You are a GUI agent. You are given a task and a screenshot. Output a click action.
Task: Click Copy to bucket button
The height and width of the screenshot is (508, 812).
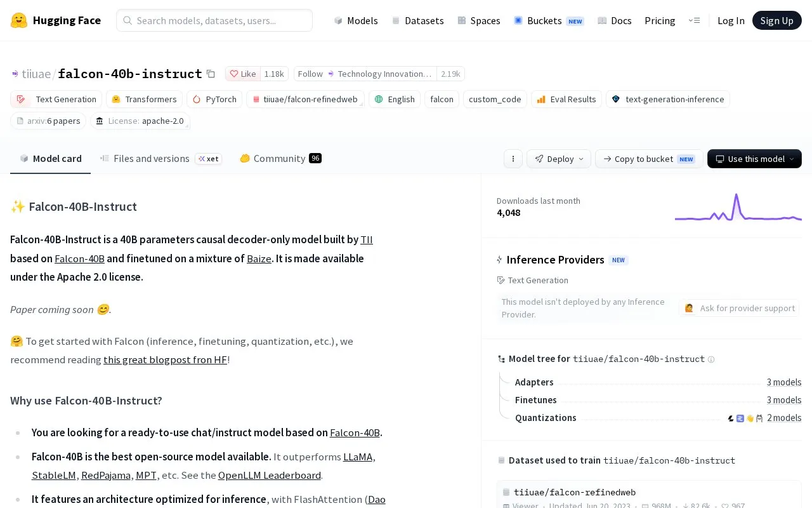click(649, 159)
